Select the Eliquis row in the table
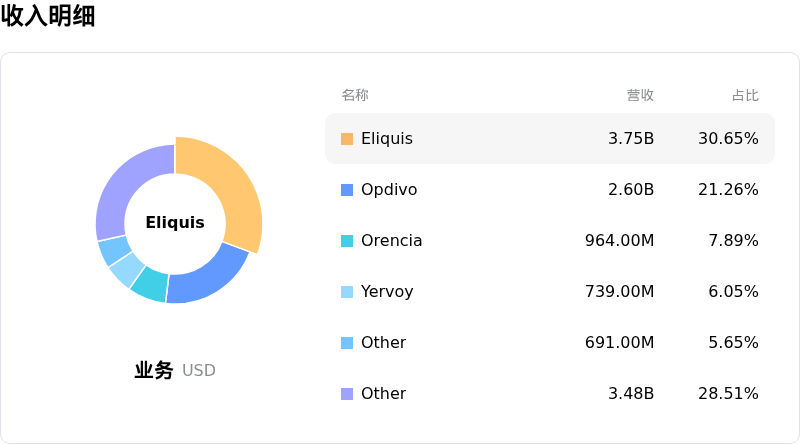Screen dimensions: 800x444 [549, 139]
